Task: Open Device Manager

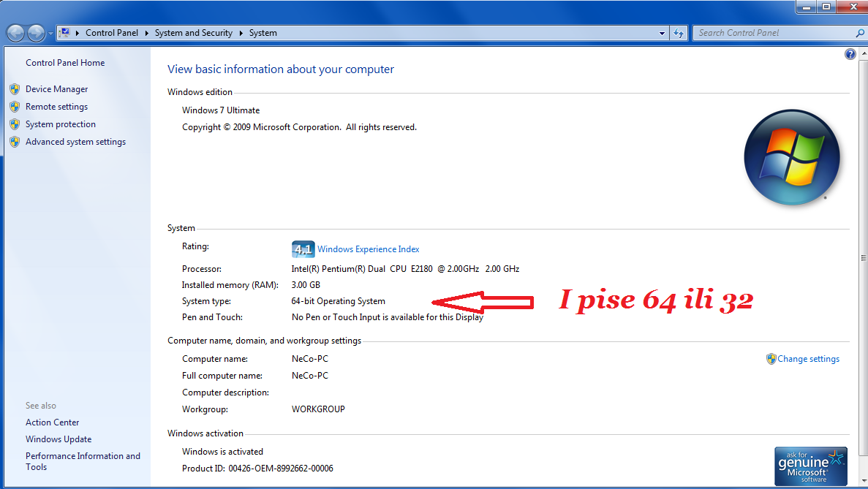Action: click(x=56, y=89)
